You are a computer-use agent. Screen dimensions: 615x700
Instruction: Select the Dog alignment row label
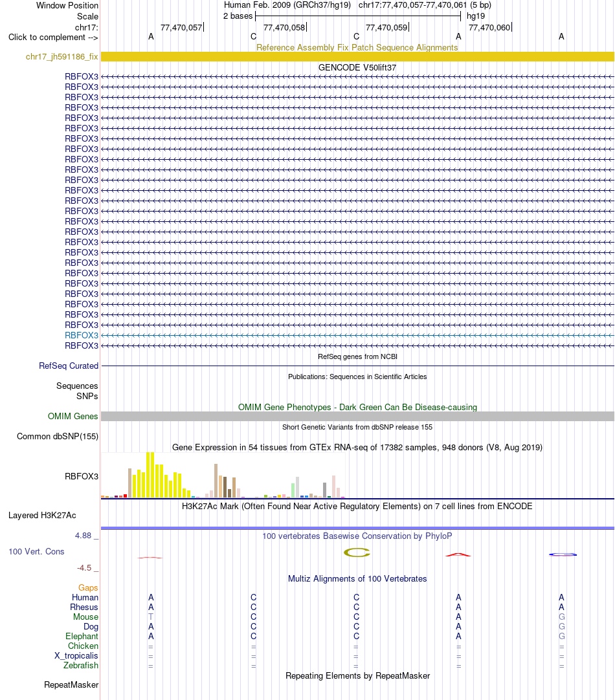coord(91,626)
